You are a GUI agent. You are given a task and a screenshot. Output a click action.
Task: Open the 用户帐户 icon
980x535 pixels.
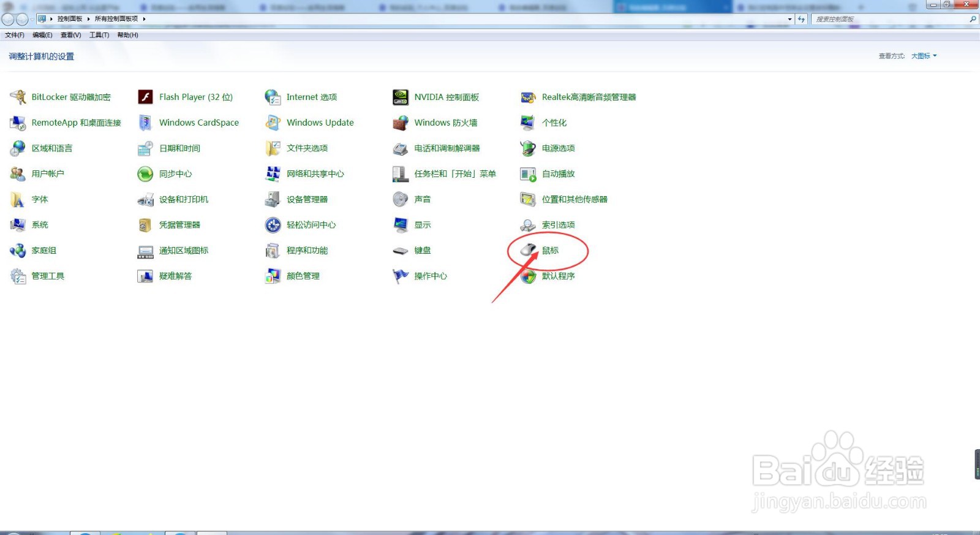pos(18,174)
